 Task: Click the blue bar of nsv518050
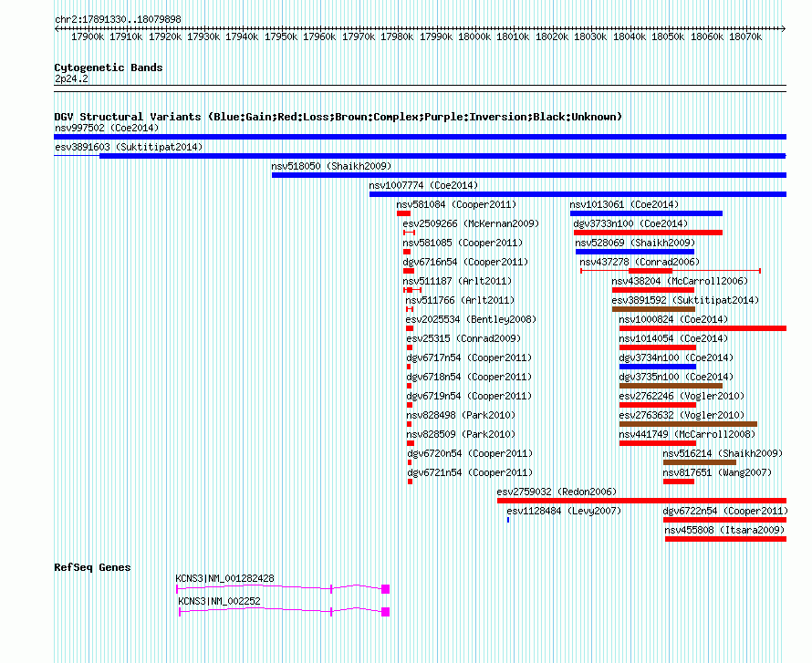(529, 175)
